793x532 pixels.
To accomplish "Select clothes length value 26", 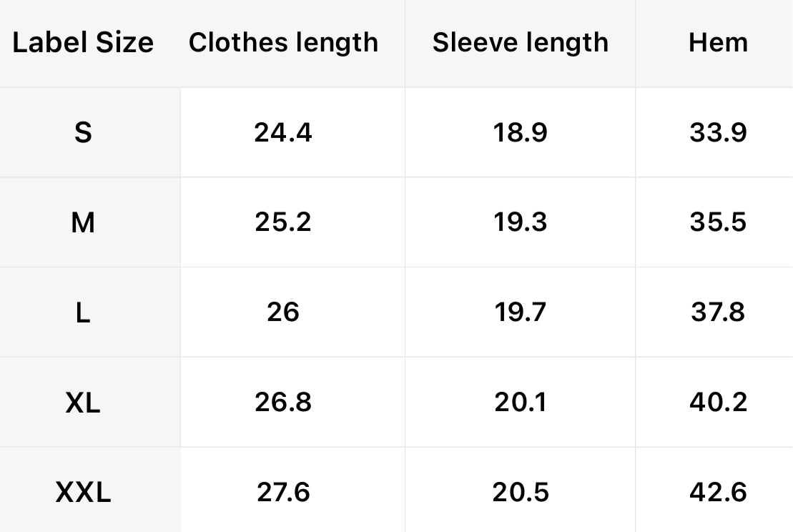I will pyautogui.click(x=283, y=312).
